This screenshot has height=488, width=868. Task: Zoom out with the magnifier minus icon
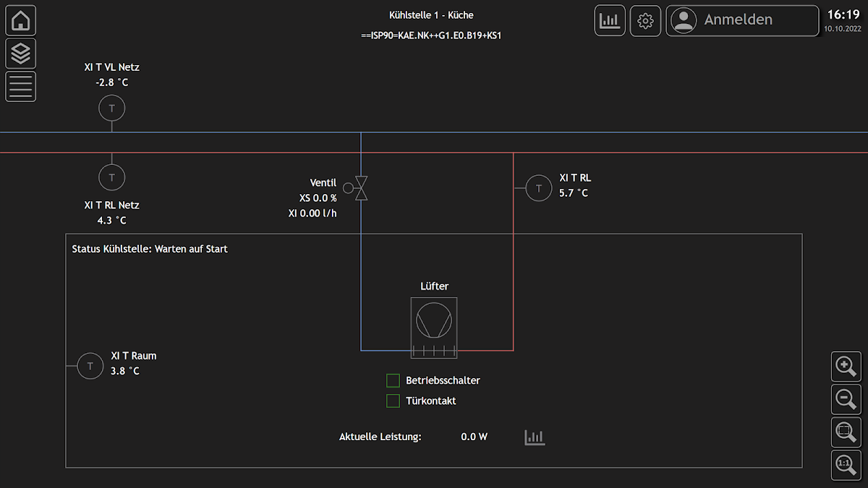(846, 400)
